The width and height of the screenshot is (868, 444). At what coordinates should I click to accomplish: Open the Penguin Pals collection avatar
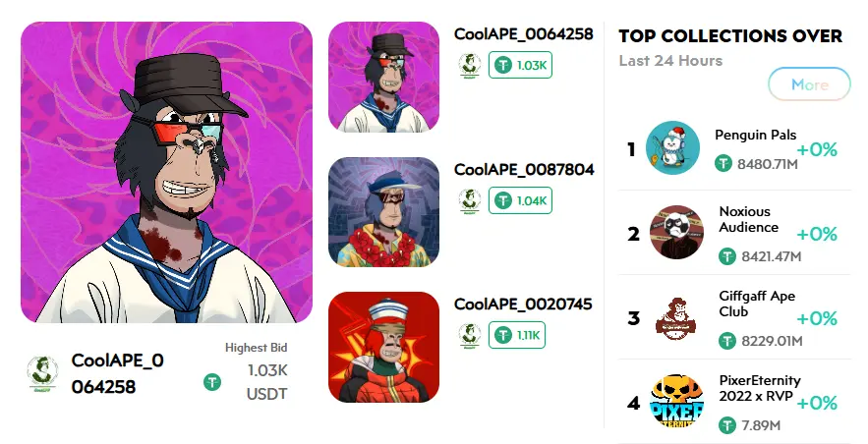672,148
